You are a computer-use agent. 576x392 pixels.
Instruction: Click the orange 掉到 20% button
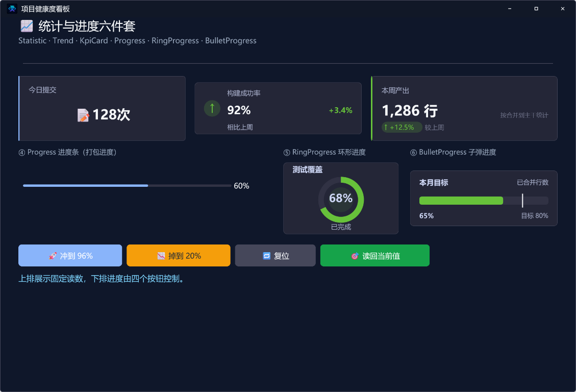[x=179, y=255]
